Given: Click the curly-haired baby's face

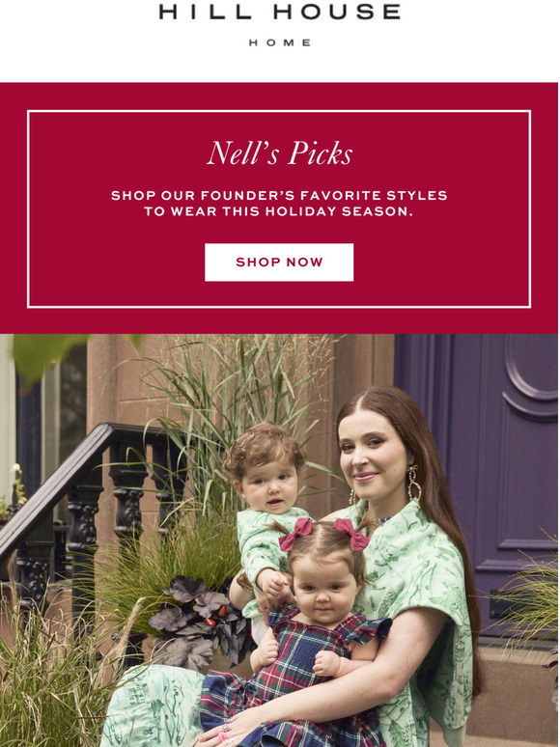Looking at the screenshot, I should click(266, 488).
